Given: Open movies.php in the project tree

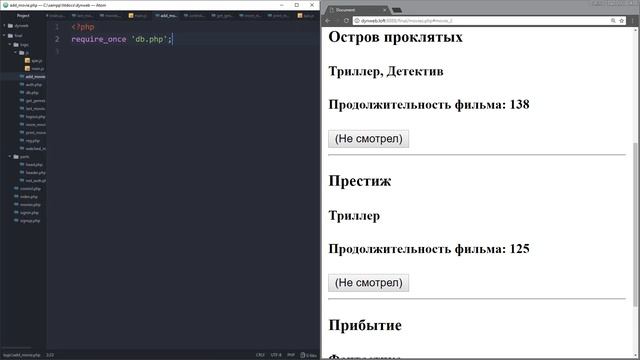Looking at the screenshot, I should (28, 204).
